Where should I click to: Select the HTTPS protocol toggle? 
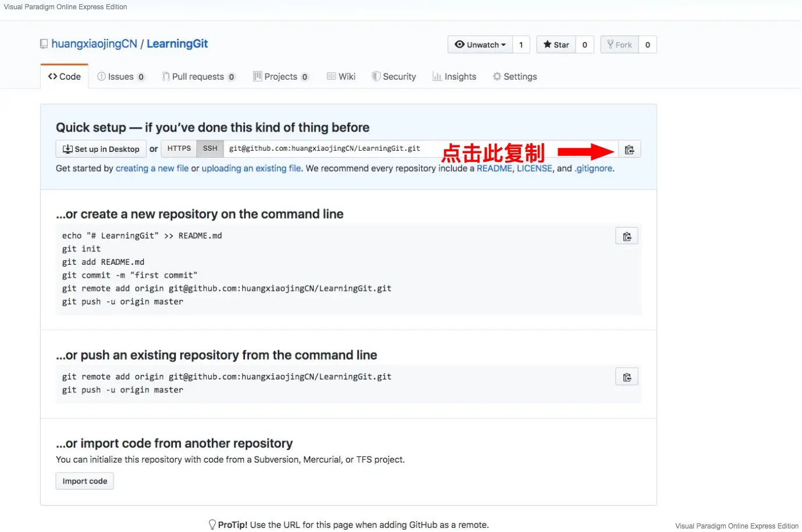[179, 149]
